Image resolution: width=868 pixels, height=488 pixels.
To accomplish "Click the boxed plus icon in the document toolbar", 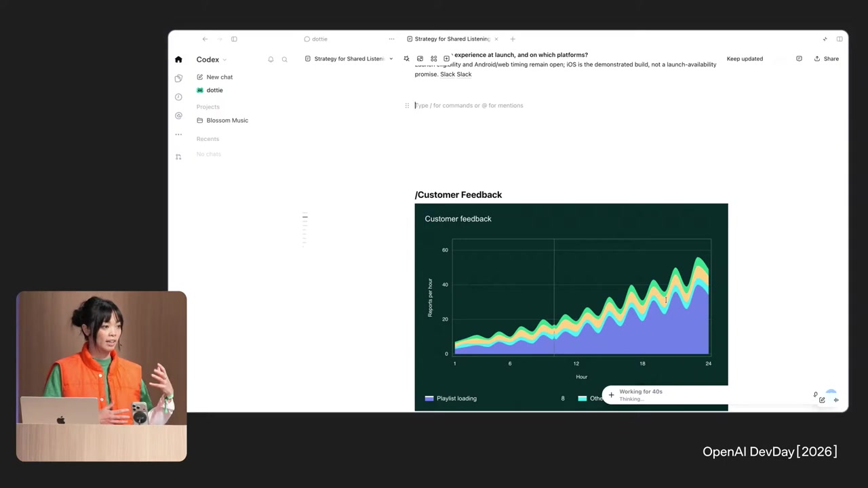I will (x=446, y=59).
